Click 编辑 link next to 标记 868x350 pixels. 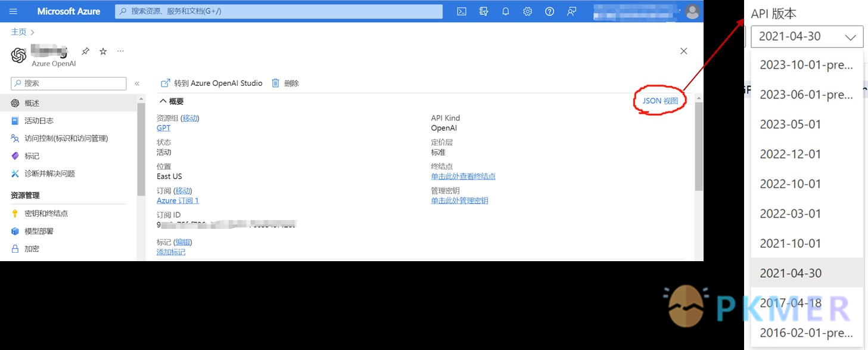tap(183, 242)
